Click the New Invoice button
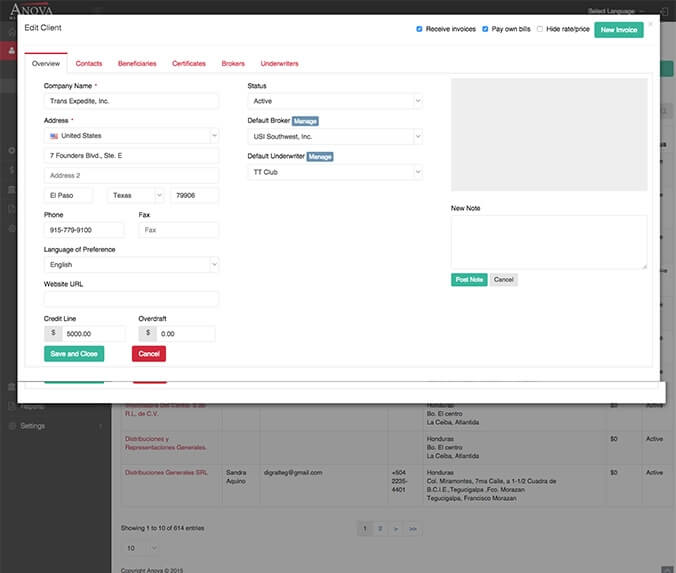 coord(619,30)
